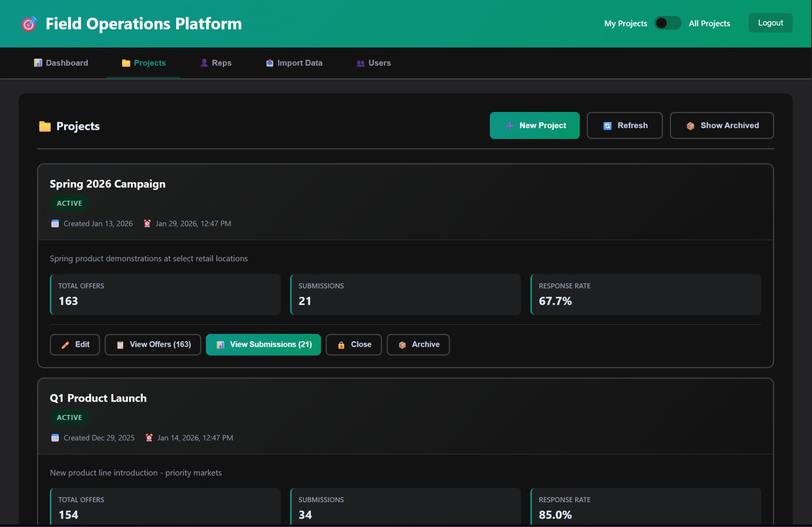Click the Created Jan 13, 2026 text
The image size is (812, 527).
[98, 224]
